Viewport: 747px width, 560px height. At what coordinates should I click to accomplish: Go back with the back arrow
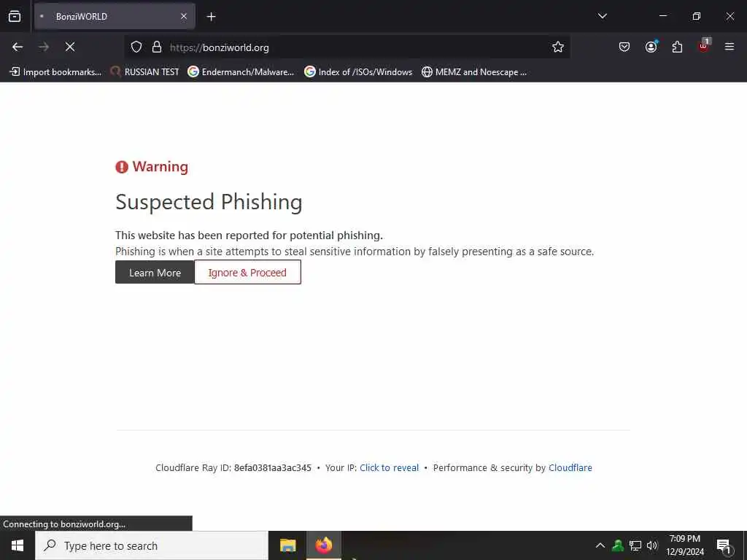pyautogui.click(x=18, y=47)
